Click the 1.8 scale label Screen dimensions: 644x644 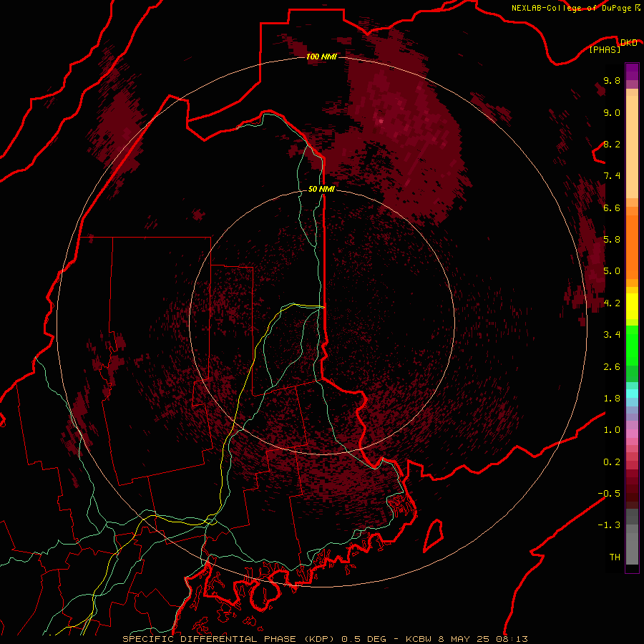(x=612, y=399)
